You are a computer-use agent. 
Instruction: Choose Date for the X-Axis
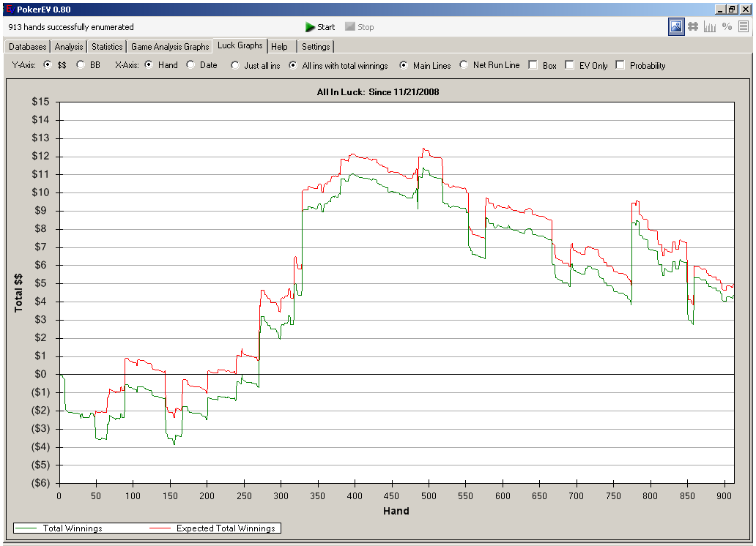click(190, 65)
